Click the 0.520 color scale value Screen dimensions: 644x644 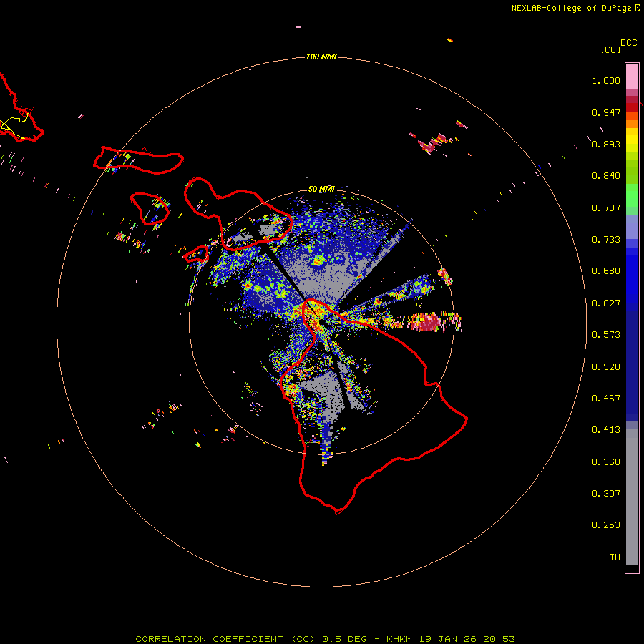(606, 367)
